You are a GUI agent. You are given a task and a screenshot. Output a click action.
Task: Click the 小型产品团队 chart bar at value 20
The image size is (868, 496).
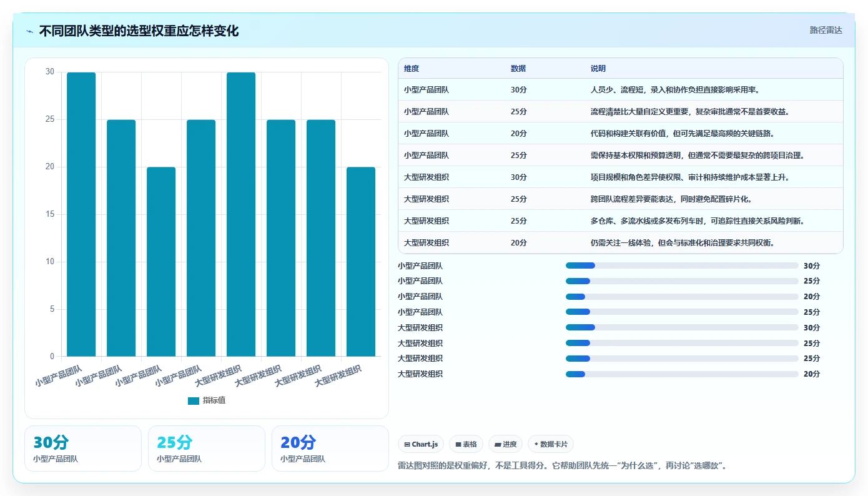(161, 262)
